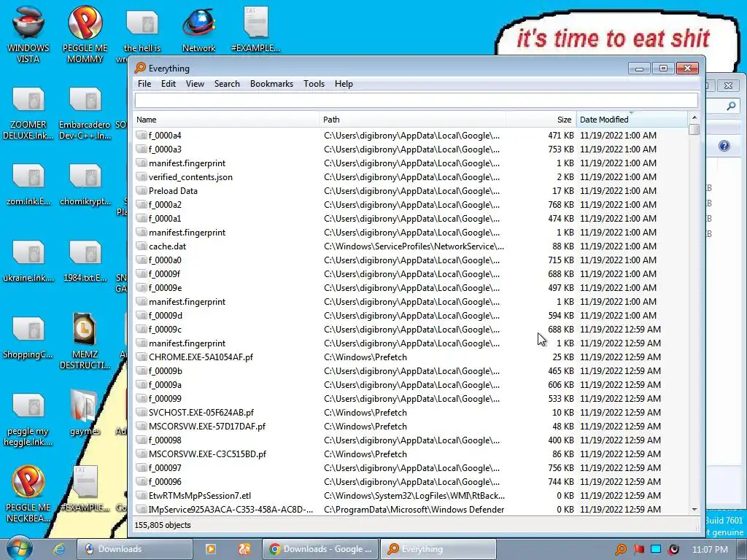Open media player taskbar icon

pos(211,549)
